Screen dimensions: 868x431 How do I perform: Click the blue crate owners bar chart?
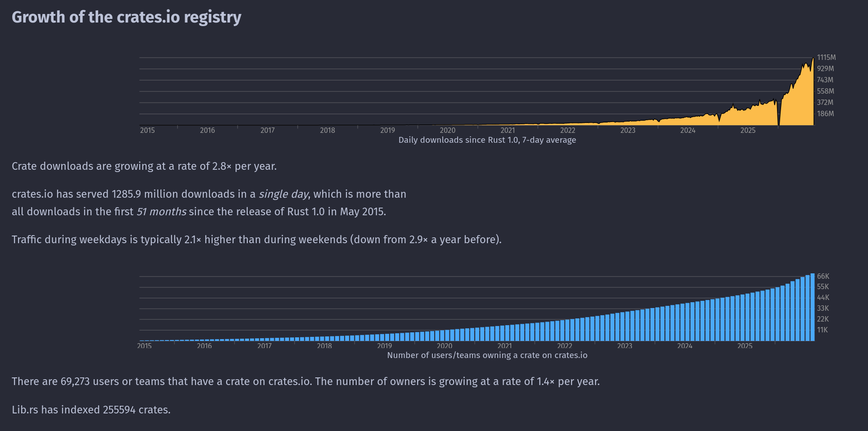(x=477, y=307)
